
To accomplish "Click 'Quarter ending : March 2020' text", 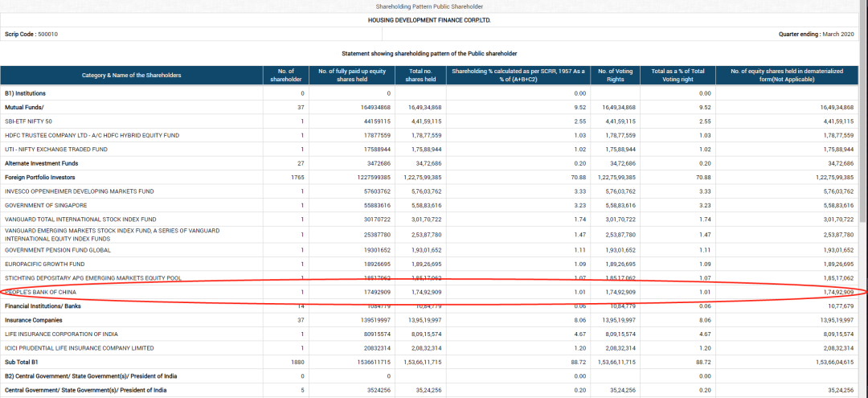I will (816, 35).
